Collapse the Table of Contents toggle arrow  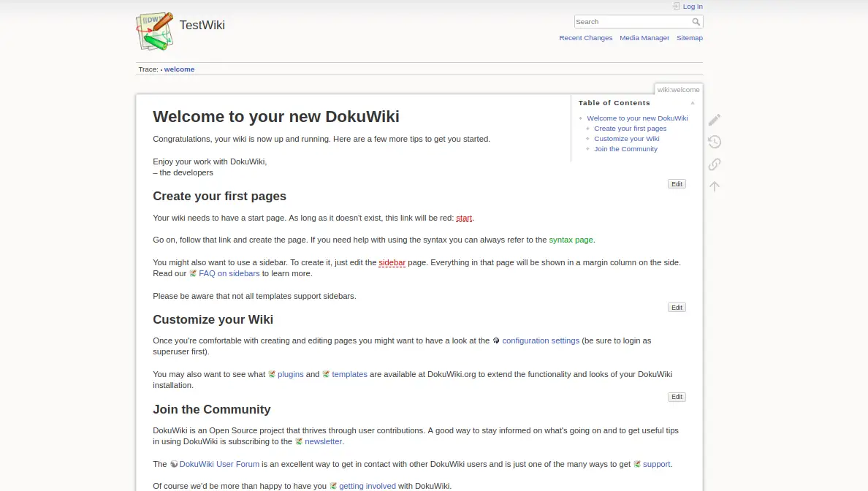coord(692,103)
